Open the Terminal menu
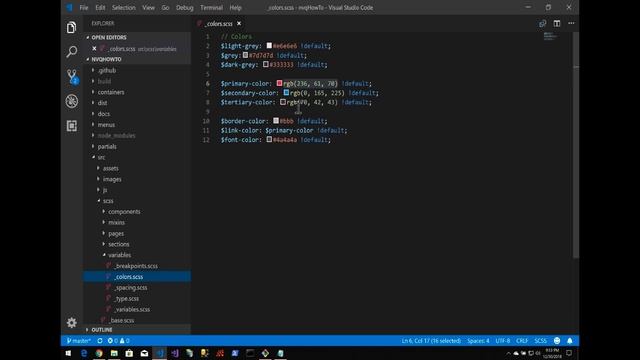The height and width of the screenshot is (360, 640). click(x=211, y=7)
